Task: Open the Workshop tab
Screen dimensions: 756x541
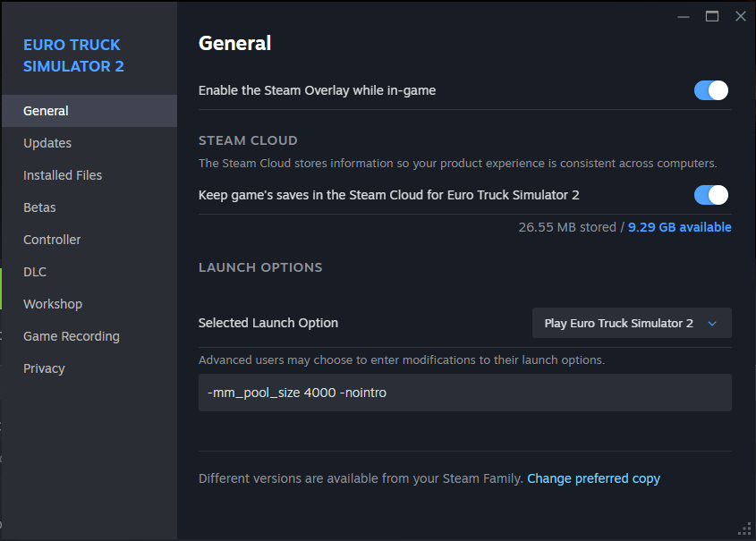Action: pos(53,304)
